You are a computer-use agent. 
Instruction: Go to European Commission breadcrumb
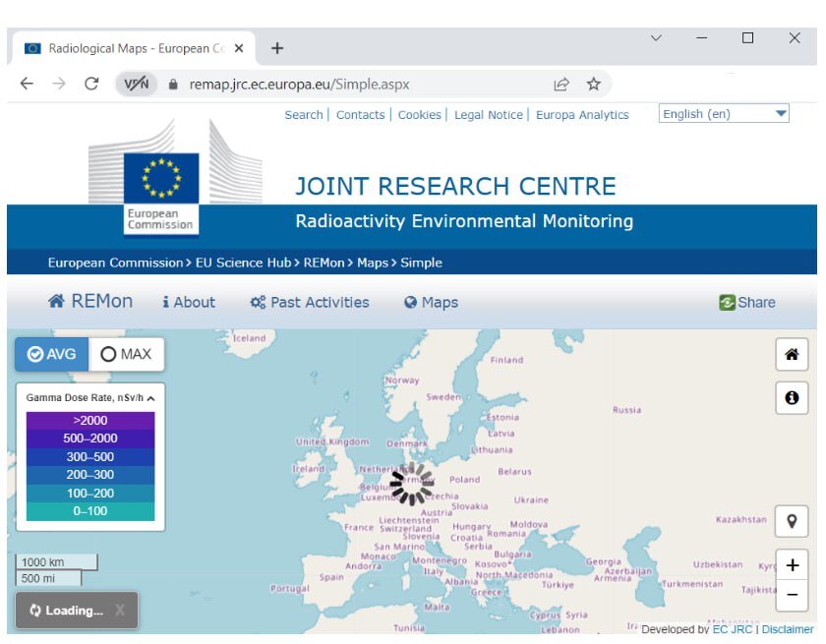coord(115,263)
